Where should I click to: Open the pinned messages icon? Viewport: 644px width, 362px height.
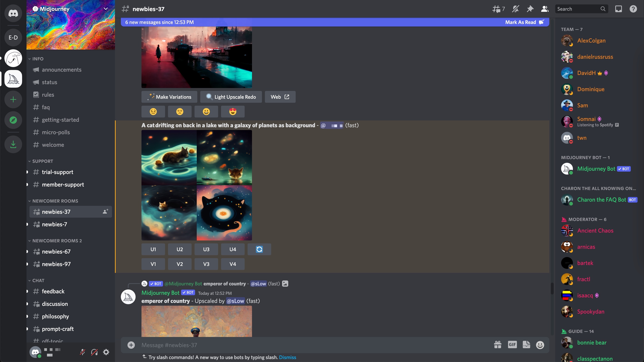[x=530, y=9]
